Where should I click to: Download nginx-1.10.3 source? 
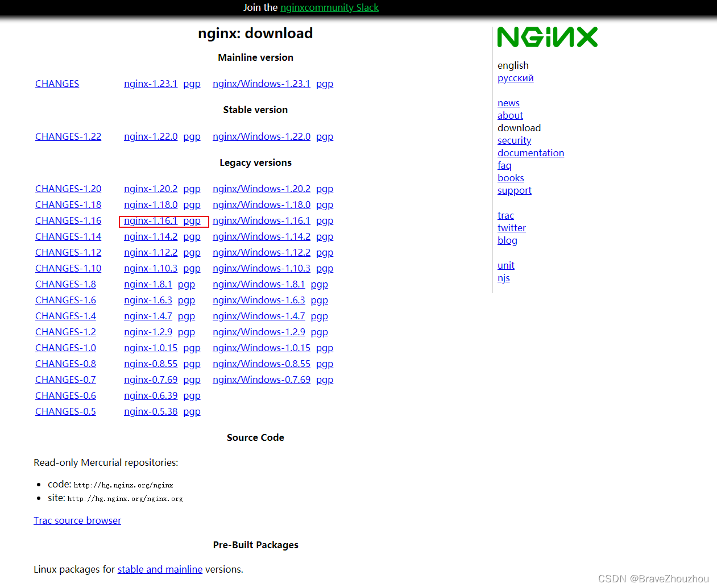tap(151, 268)
